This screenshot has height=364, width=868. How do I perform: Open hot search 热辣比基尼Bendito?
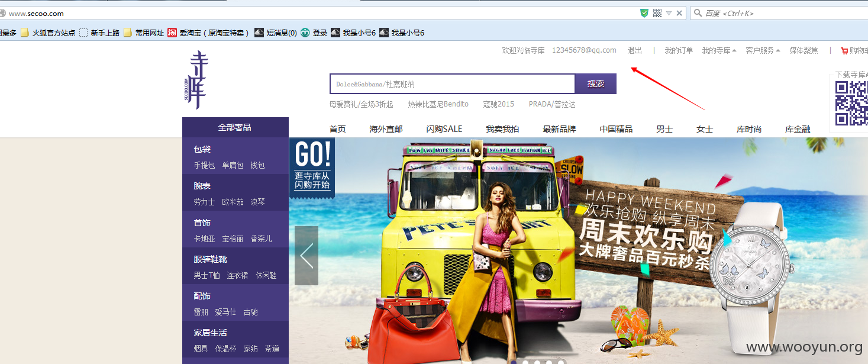point(438,104)
